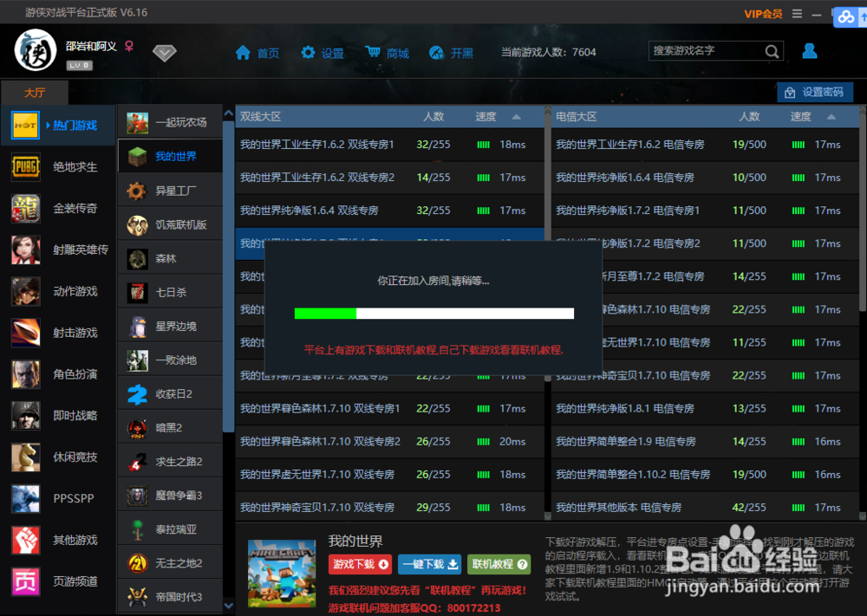The height and width of the screenshot is (616, 867).
Task: Select the 其他游戏 category
Action: [x=58, y=540]
